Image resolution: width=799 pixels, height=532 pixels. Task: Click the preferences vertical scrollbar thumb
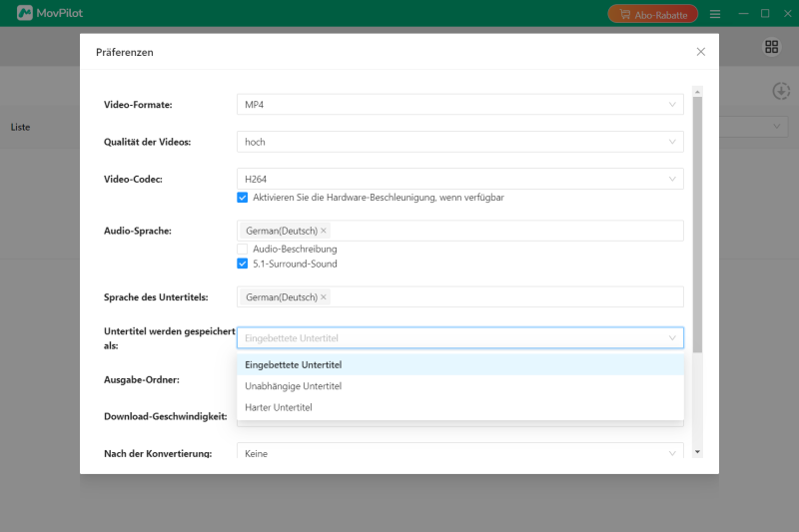(x=697, y=225)
